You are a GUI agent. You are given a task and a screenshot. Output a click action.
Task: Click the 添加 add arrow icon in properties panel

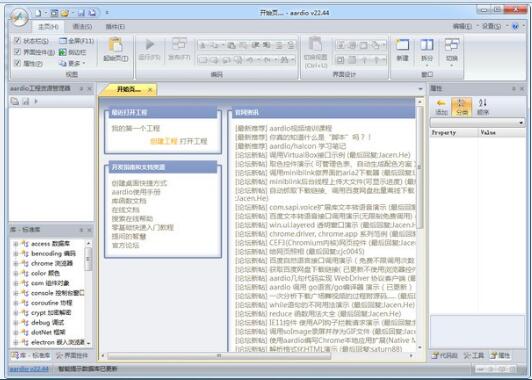click(441, 103)
